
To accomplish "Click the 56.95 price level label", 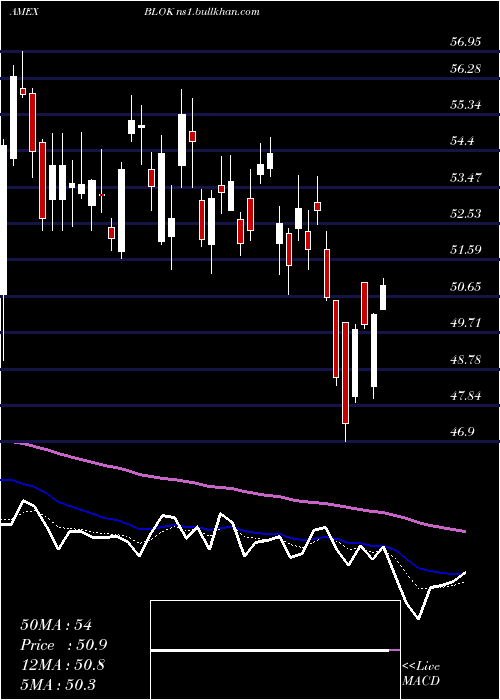I will pos(466,42).
